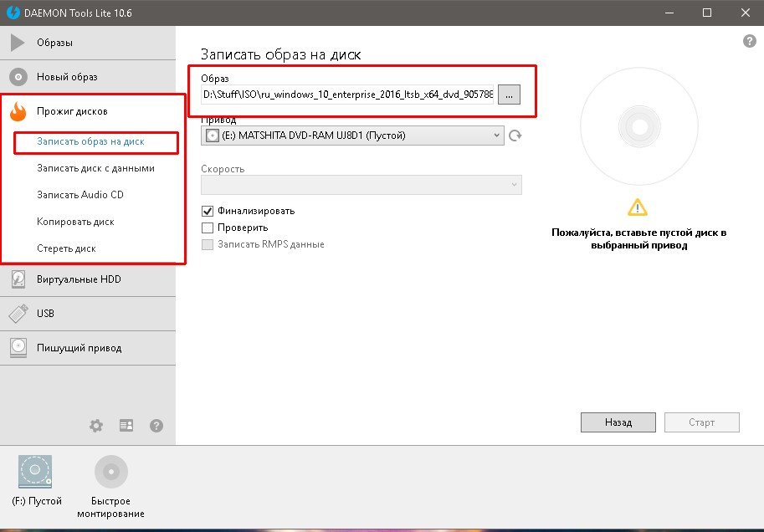Viewport: 764px width, 532px height.
Task: Click the Быстрое монтирование disc icon
Action: [111, 472]
